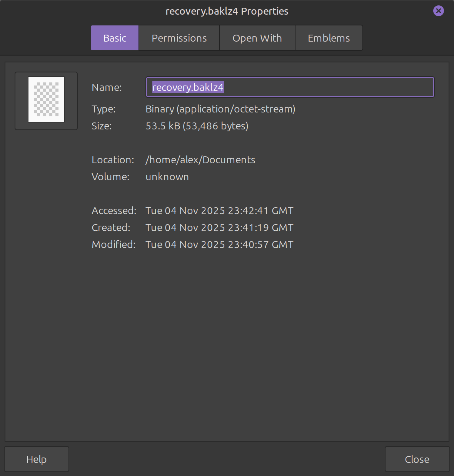The image size is (454, 476).
Task: Click the Accessed timestamp value
Action: (x=219, y=211)
